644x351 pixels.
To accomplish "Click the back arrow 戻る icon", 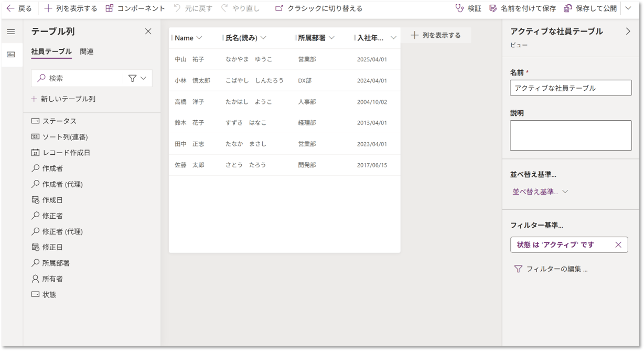I will point(10,8).
